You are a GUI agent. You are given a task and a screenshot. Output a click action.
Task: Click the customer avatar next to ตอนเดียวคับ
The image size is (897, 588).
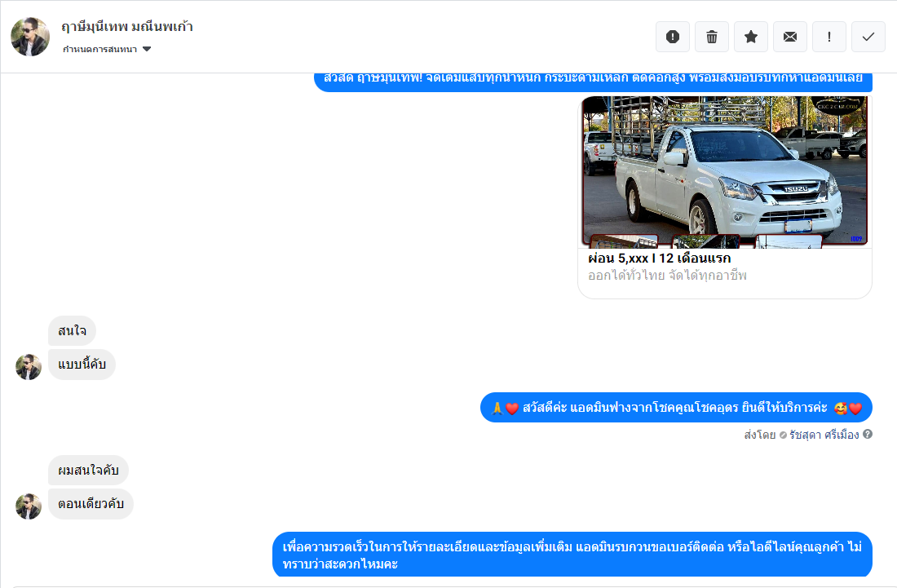(x=29, y=506)
